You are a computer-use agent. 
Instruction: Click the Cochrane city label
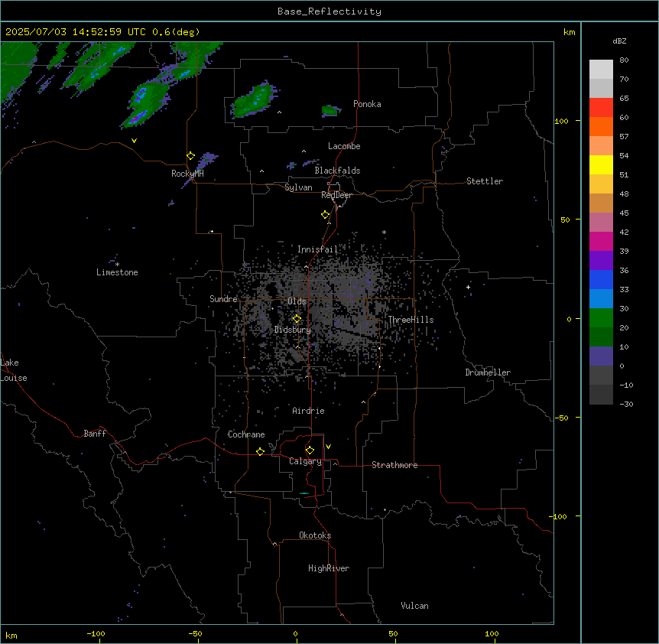246,434
